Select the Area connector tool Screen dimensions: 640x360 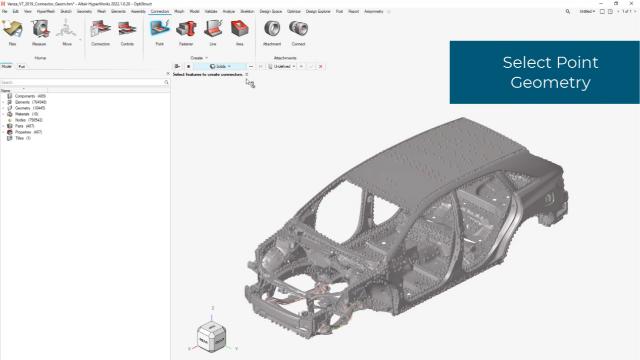(240, 33)
